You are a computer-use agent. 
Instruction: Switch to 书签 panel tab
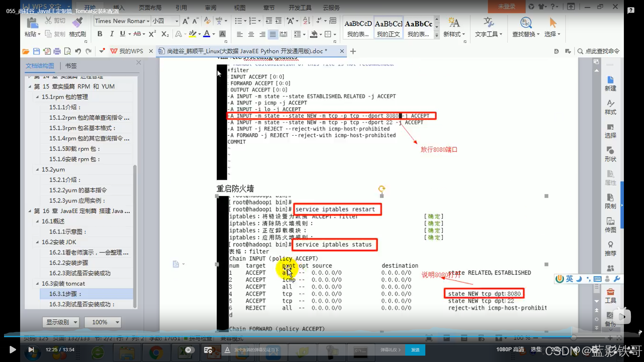pyautogui.click(x=71, y=66)
